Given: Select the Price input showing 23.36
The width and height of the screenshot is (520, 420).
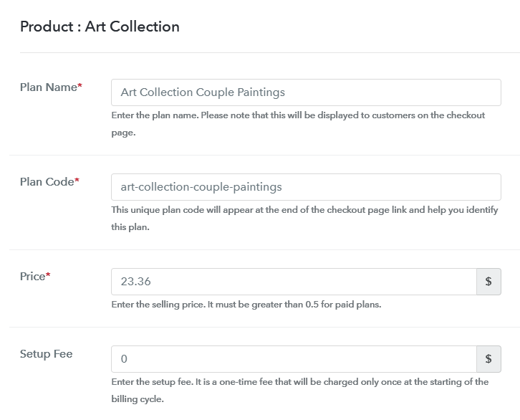Looking at the screenshot, I should [294, 282].
